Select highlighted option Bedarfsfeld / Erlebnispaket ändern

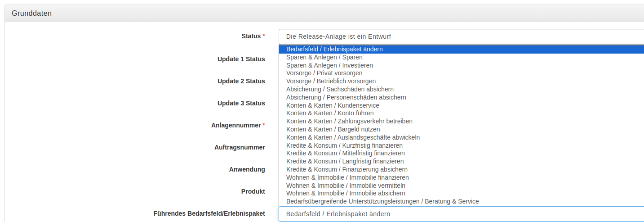coord(461,49)
